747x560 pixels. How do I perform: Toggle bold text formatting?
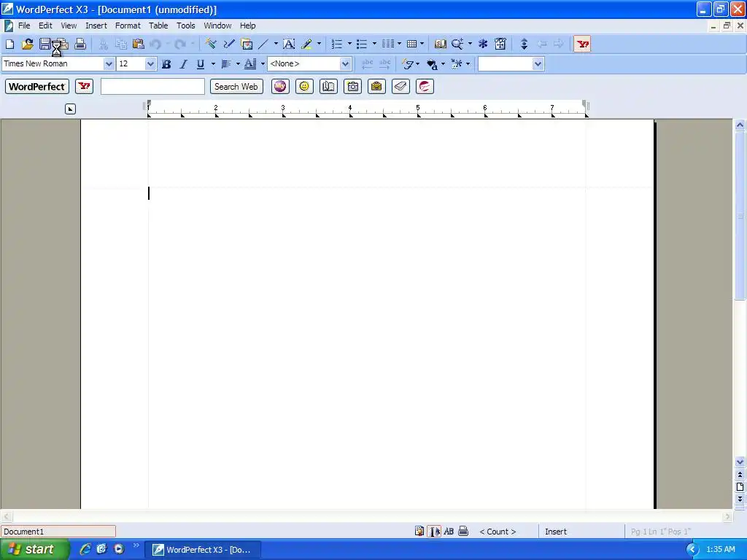point(166,64)
